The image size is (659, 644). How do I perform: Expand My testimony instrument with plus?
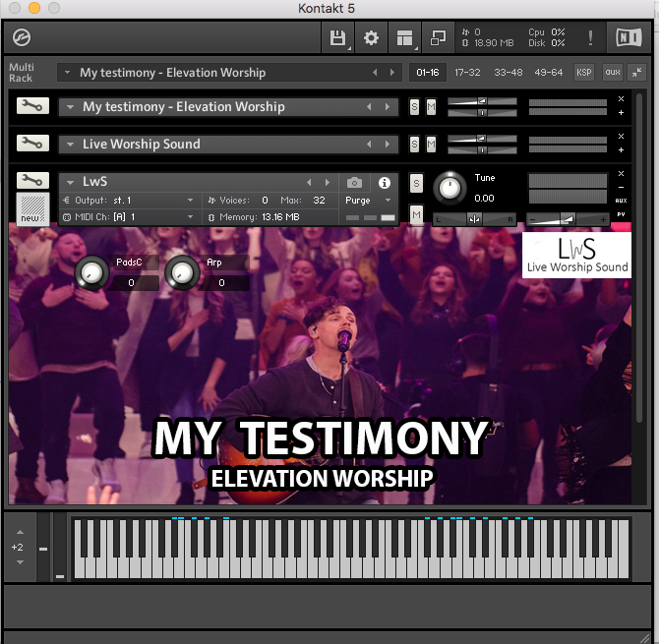pos(621,113)
